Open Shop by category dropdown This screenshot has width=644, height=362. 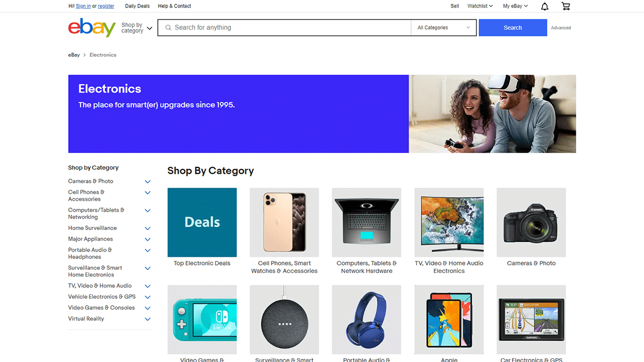pyautogui.click(x=137, y=28)
